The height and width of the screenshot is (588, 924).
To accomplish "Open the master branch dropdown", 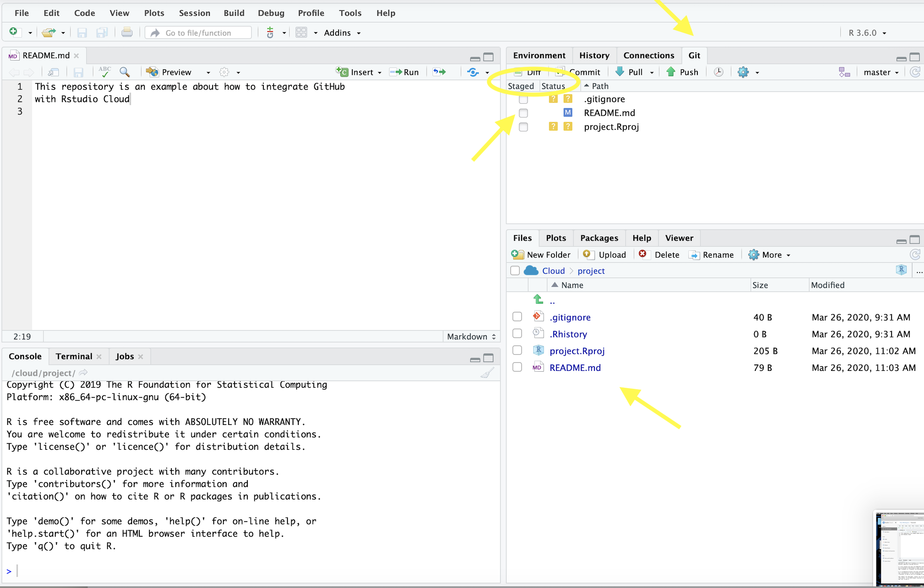I will tap(881, 72).
